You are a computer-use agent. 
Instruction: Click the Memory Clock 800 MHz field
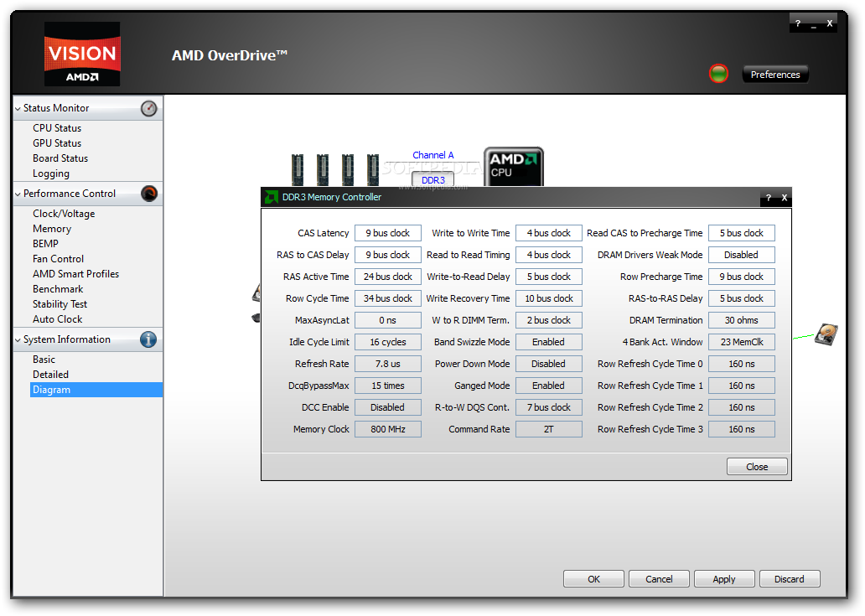388,429
